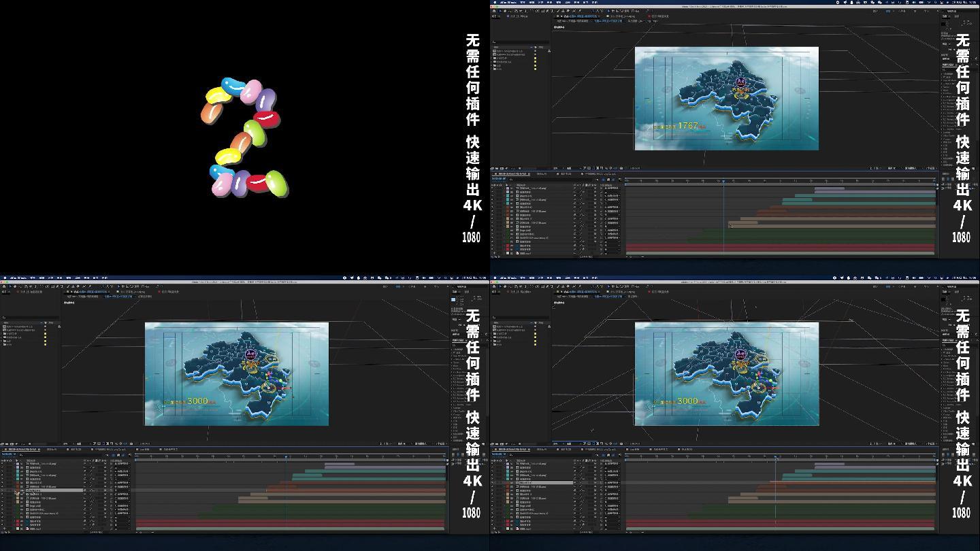Image resolution: width=980 pixels, height=551 pixels.
Task: Click the jellybean number 2 graphic
Action: (x=245, y=138)
